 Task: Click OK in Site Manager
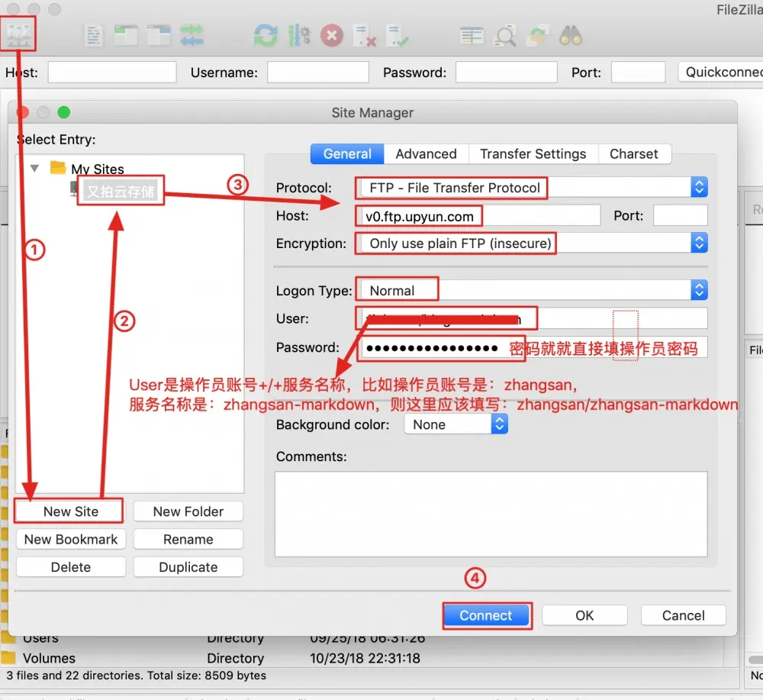584,616
